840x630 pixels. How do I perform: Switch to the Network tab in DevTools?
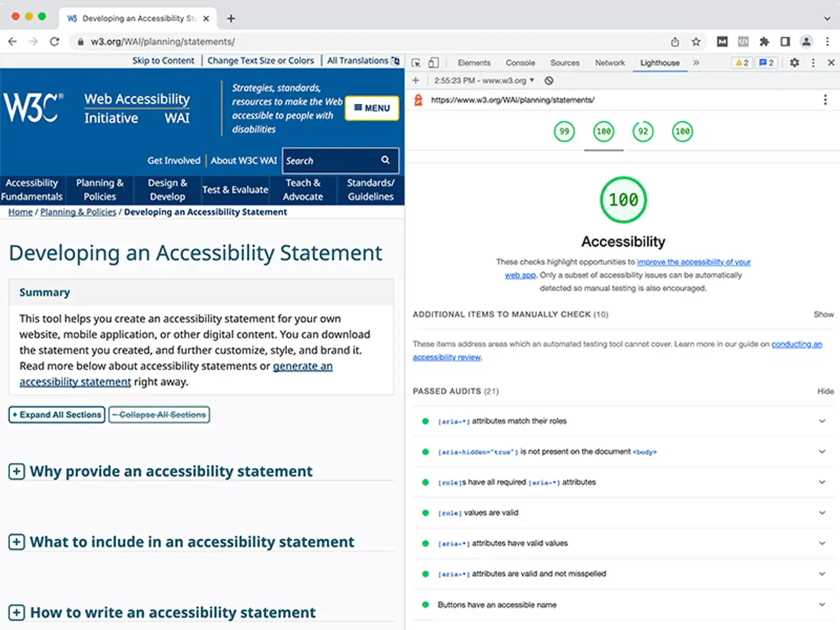tap(610, 62)
